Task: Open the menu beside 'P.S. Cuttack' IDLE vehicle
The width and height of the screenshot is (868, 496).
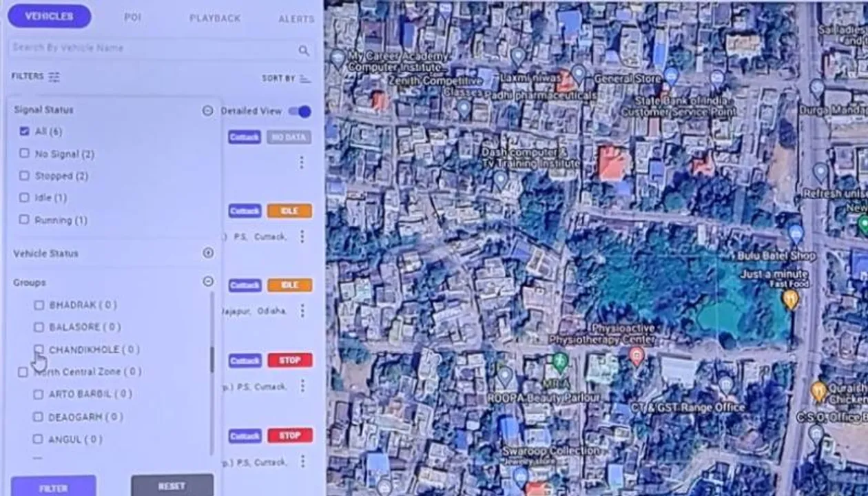Action: [x=301, y=236]
